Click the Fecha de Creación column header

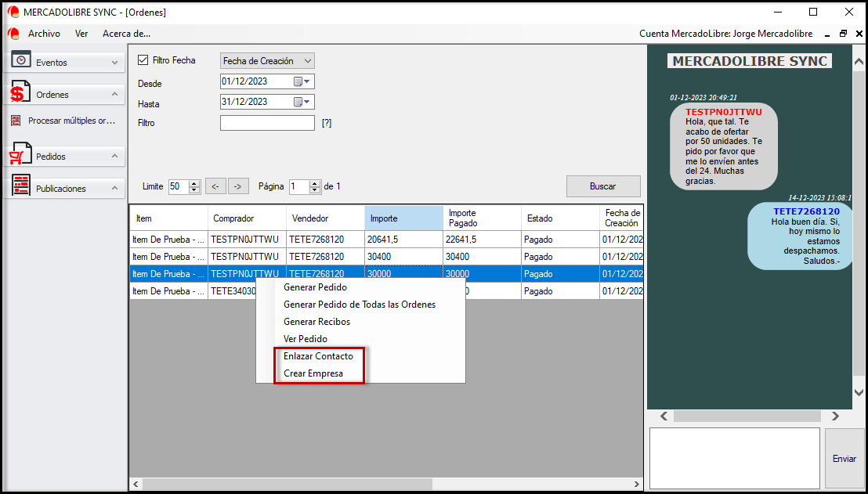[622, 218]
